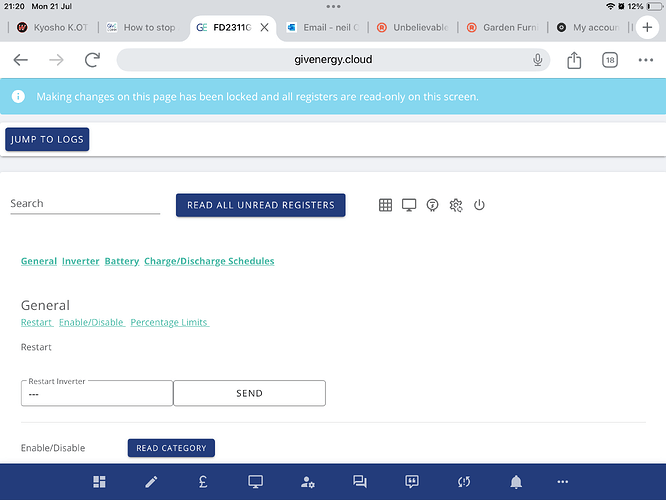Switch to the Garden Furn browser tab
666x500 pixels.
pos(506,27)
